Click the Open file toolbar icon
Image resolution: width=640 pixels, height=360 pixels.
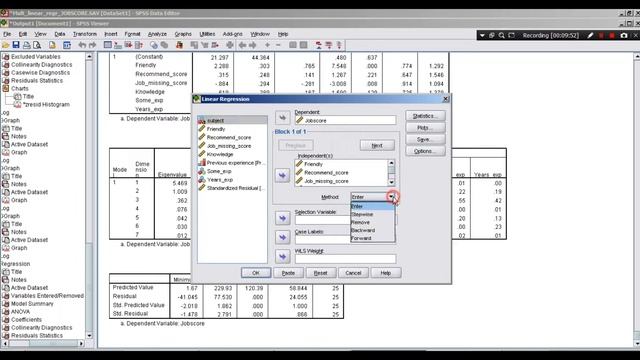click(x=5, y=45)
